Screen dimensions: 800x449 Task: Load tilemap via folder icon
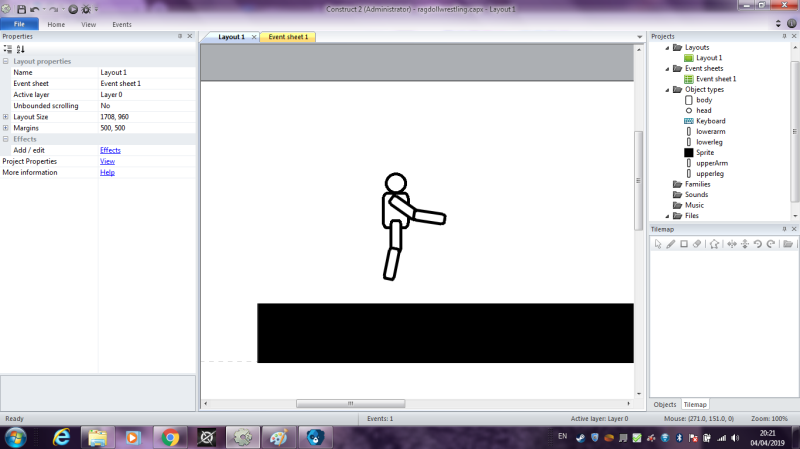click(788, 244)
